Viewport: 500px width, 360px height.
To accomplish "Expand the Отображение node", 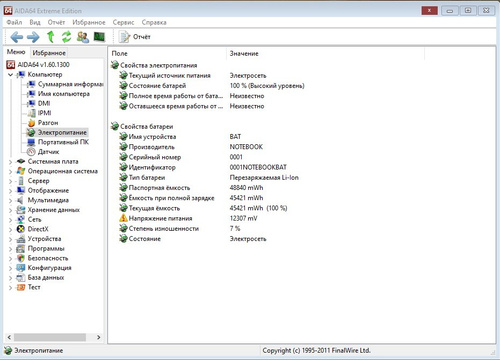I will point(10,191).
